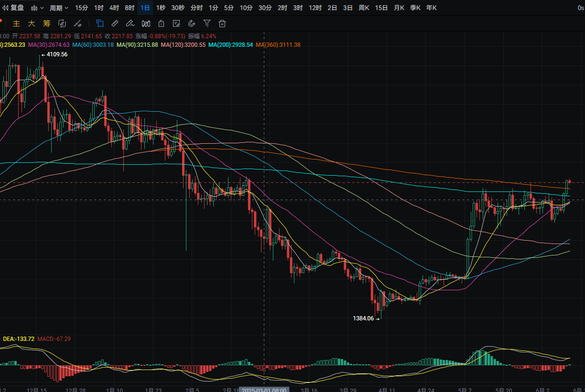Click the 4109.56 high price marker
Viewport: 585px width, 392px height.
tap(54, 54)
